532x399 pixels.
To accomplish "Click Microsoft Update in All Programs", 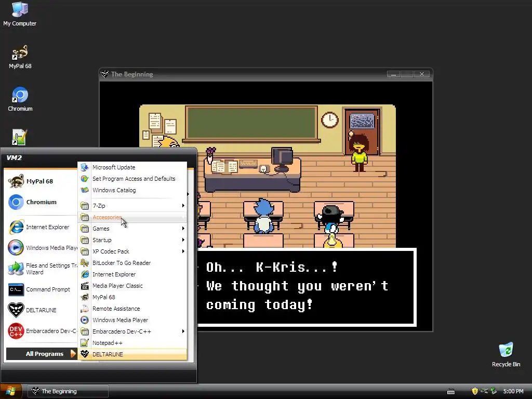I will tap(132, 167).
